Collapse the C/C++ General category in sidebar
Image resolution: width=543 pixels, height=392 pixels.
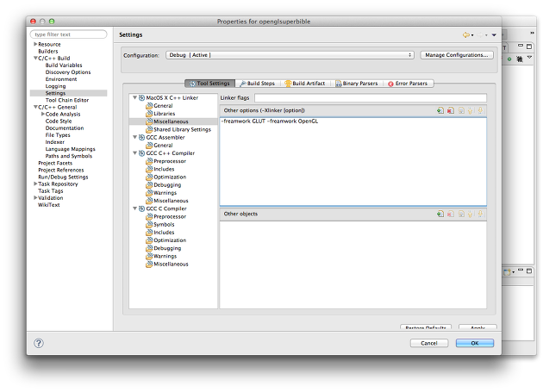point(35,107)
